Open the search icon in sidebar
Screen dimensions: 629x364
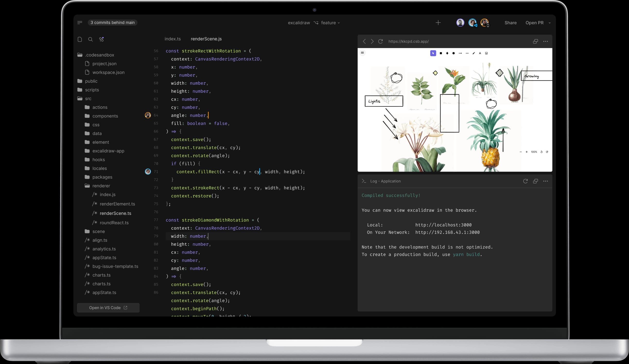(90, 39)
